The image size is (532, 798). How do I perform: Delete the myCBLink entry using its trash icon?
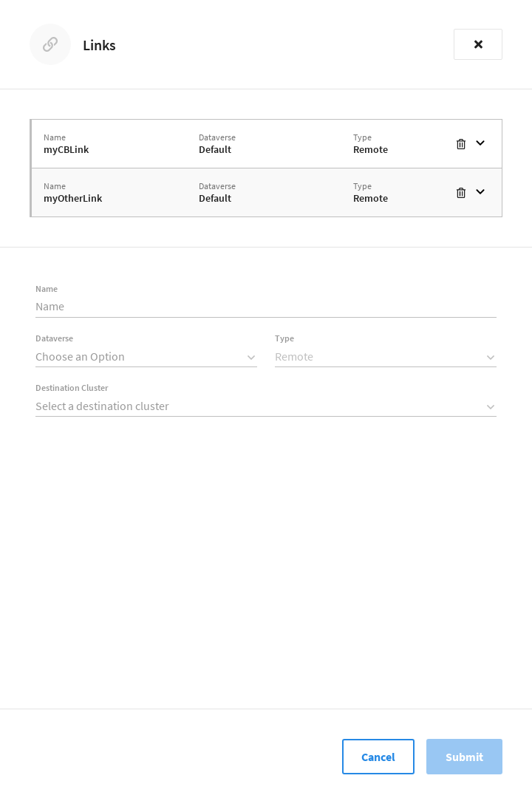click(461, 143)
